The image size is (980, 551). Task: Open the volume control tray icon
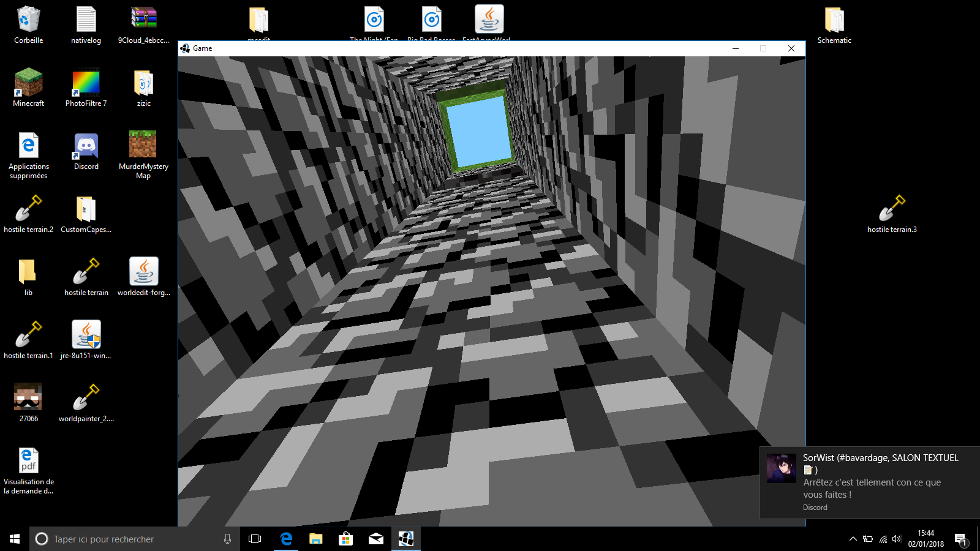point(897,539)
